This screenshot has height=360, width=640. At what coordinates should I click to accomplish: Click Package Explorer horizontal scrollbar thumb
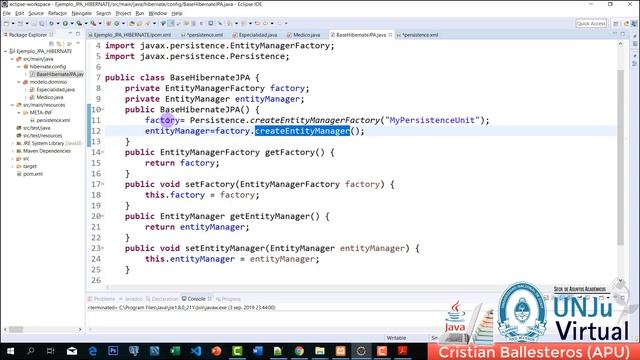point(16,329)
